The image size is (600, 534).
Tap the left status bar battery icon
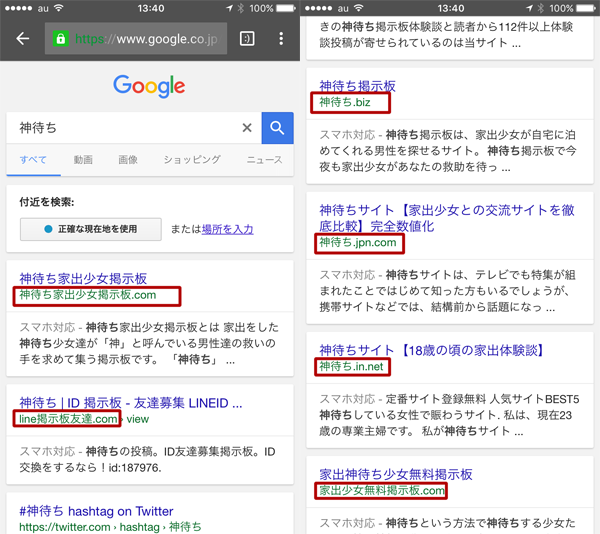point(286,8)
